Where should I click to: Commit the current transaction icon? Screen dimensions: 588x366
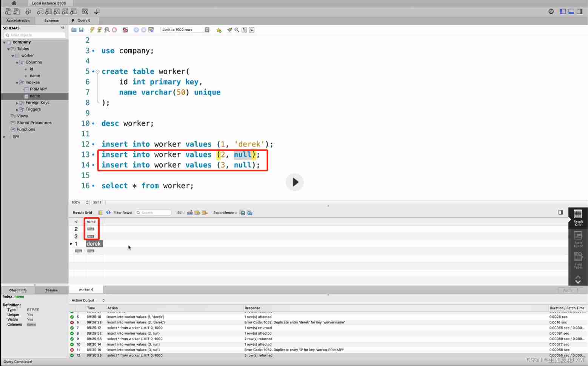pyautogui.click(x=136, y=30)
